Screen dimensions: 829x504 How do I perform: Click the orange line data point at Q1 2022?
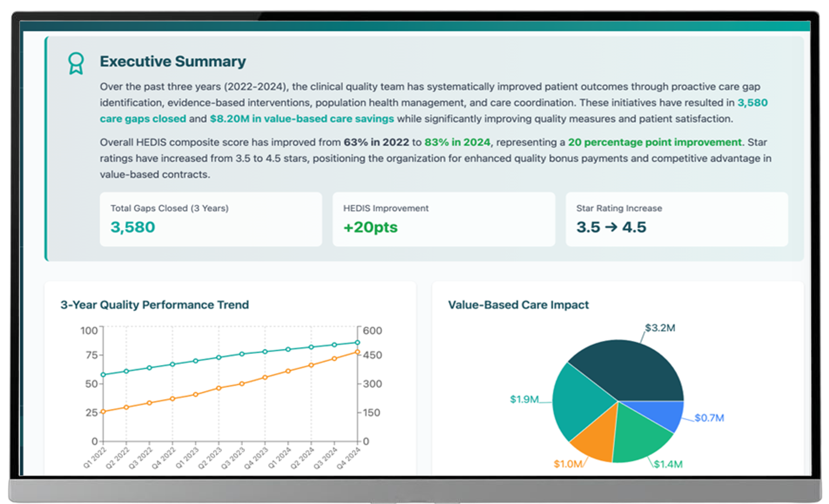(x=103, y=412)
